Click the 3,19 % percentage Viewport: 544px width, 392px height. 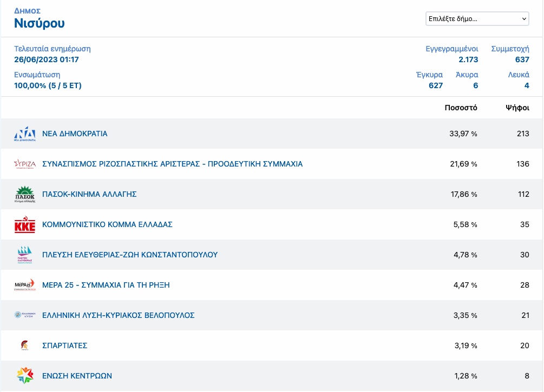click(466, 346)
